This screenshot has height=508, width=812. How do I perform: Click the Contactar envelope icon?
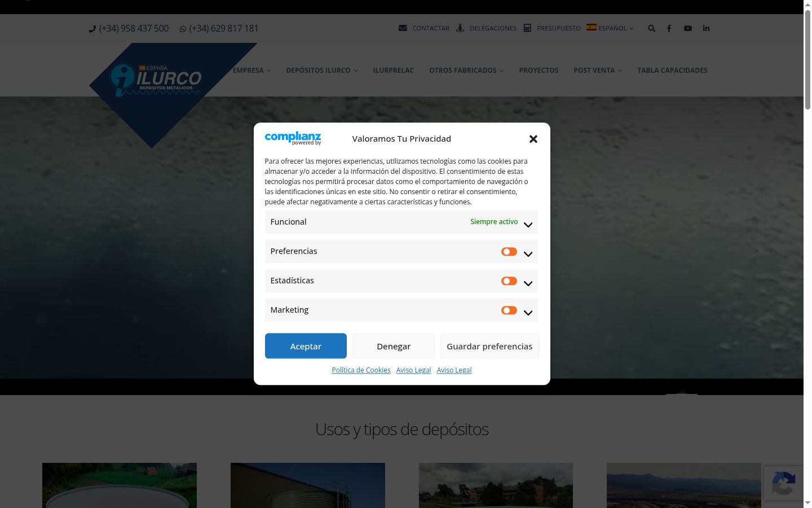click(x=403, y=28)
